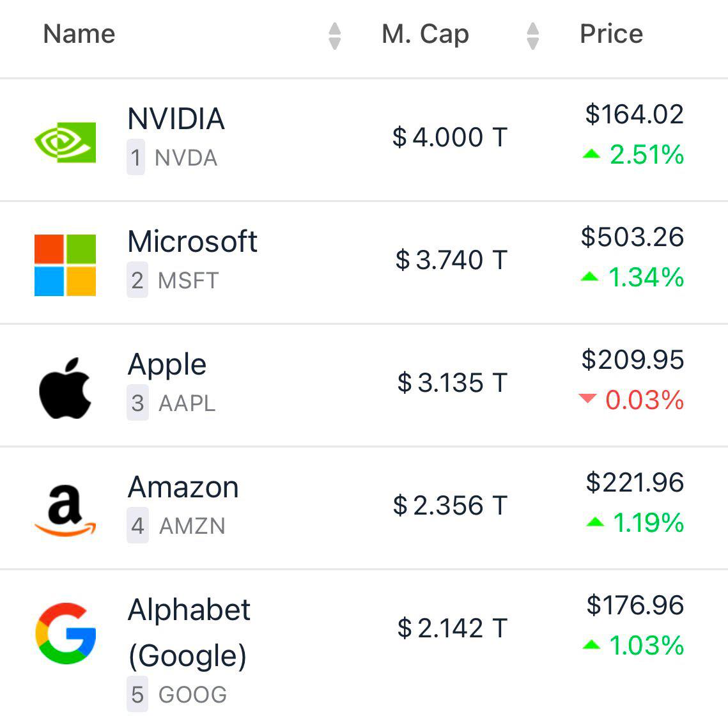Open the Apple company name link

click(167, 364)
